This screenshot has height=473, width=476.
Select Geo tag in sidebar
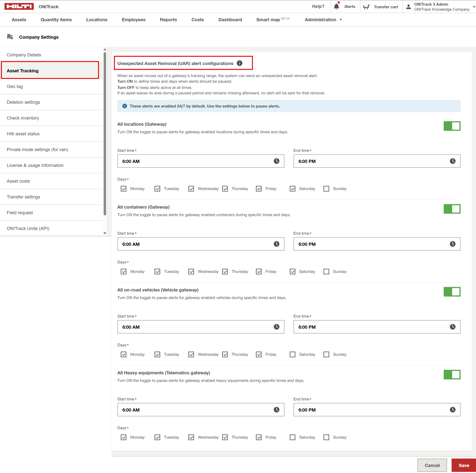(x=15, y=87)
